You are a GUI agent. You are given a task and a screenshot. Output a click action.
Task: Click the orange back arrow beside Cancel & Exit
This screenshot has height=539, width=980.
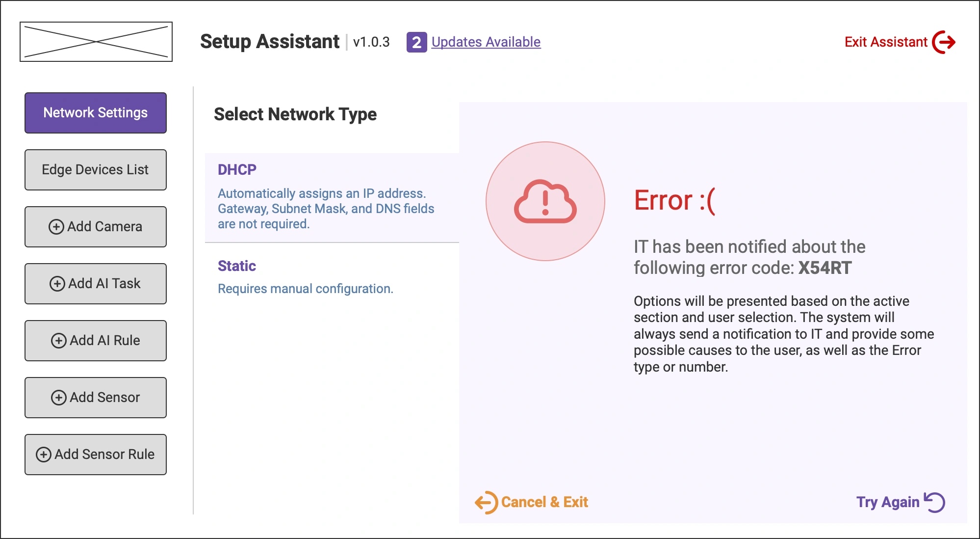(487, 502)
